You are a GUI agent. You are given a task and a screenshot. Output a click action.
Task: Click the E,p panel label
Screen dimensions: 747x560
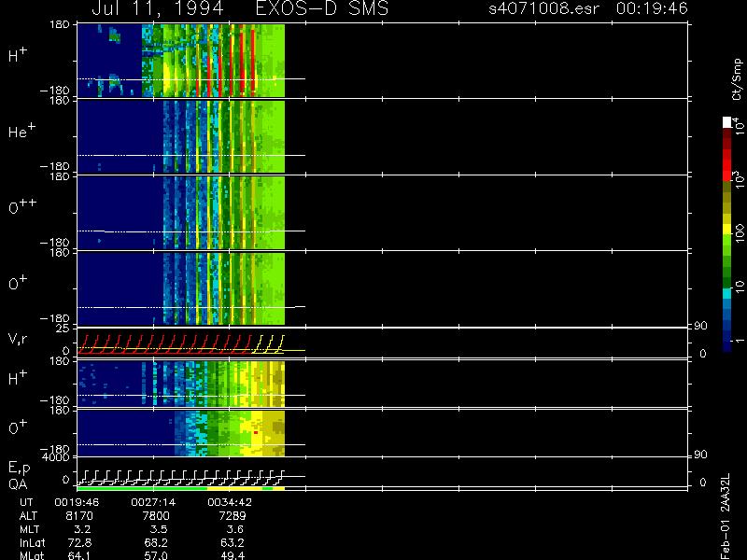(20, 469)
